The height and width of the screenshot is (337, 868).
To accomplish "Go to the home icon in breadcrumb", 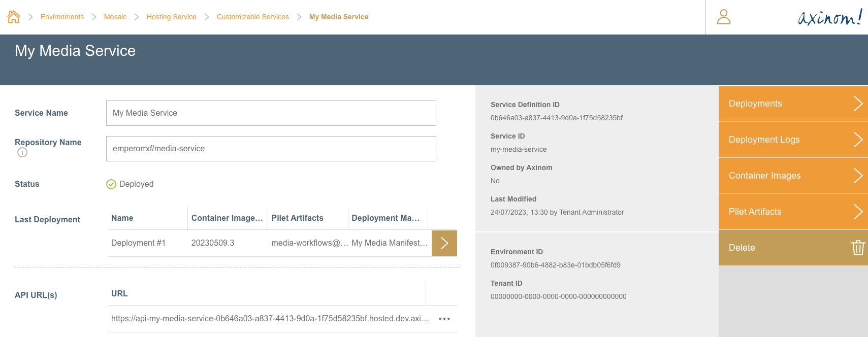I will coord(14,17).
